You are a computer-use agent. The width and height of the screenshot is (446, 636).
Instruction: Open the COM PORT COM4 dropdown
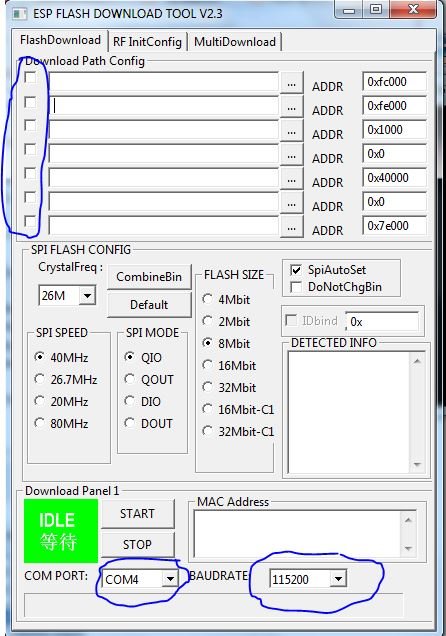tap(170, 579)
